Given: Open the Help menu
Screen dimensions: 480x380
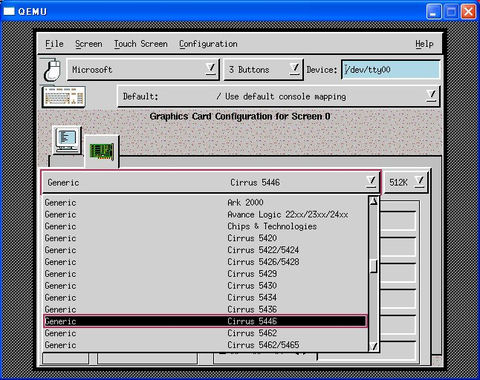Looking at the screenshot, I should 424,44.
